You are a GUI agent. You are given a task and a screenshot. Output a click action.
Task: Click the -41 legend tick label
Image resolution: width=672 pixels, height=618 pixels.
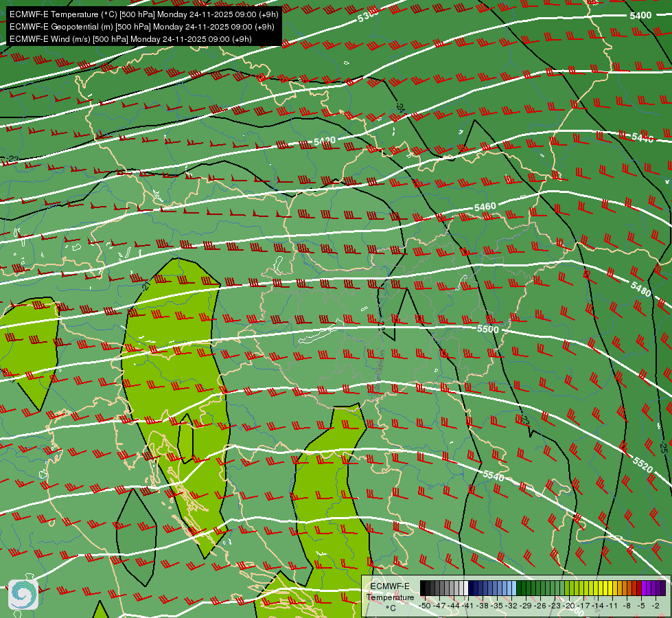point(467,606)
